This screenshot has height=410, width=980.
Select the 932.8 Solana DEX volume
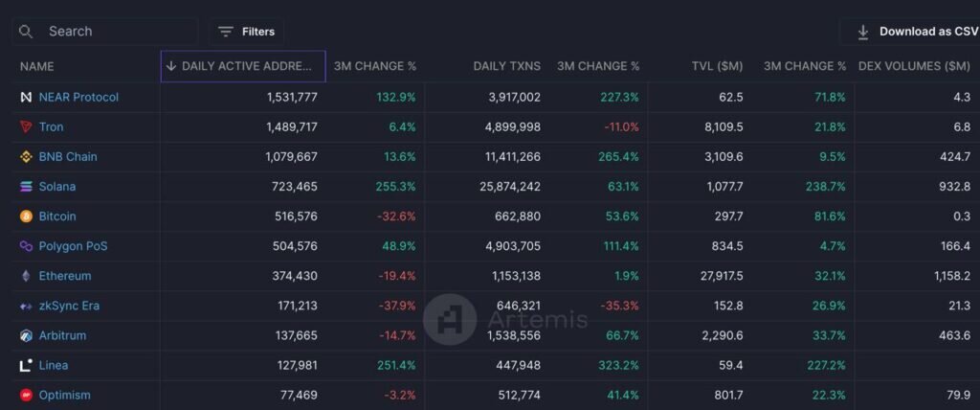pos(955,187)
